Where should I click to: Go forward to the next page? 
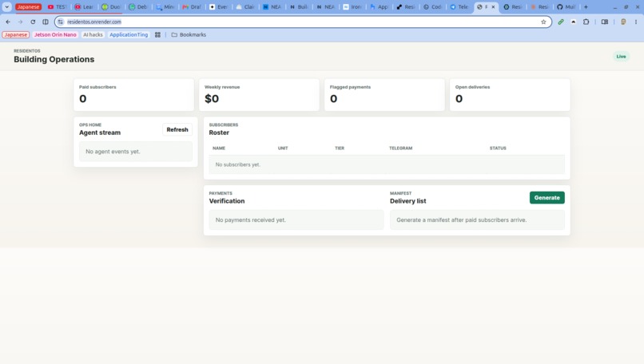click(x=20, y=22)
